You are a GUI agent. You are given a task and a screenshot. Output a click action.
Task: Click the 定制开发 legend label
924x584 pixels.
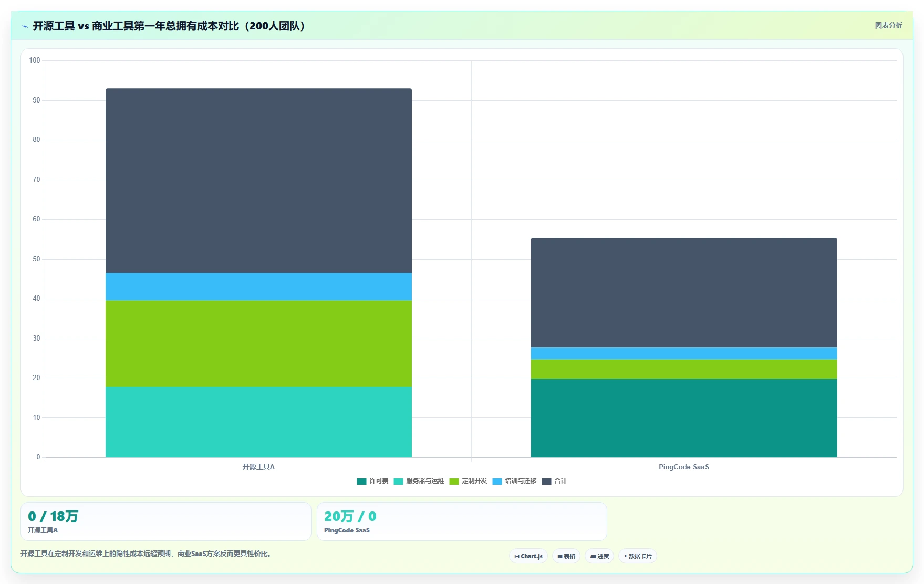(474, 481)
